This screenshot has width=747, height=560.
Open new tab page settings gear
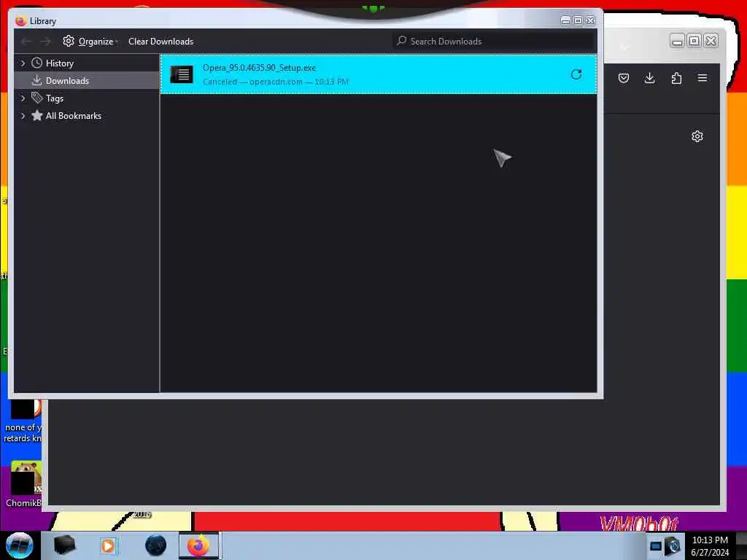[x=697, y=136]
